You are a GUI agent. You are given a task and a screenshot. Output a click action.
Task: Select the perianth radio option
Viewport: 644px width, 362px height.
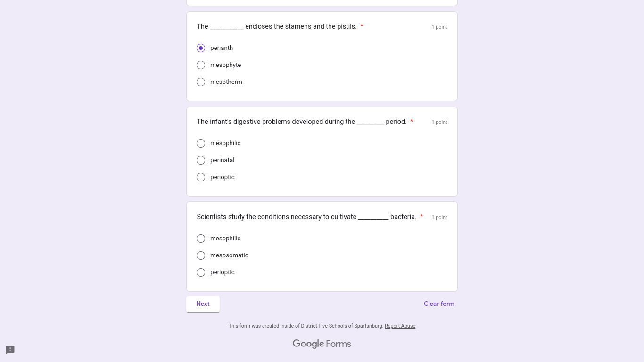pos(201,48)
